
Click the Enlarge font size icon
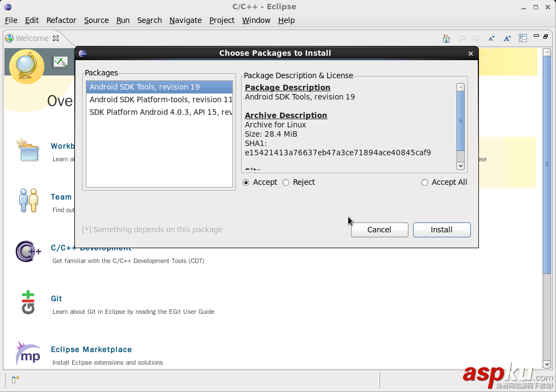[507, 38]
